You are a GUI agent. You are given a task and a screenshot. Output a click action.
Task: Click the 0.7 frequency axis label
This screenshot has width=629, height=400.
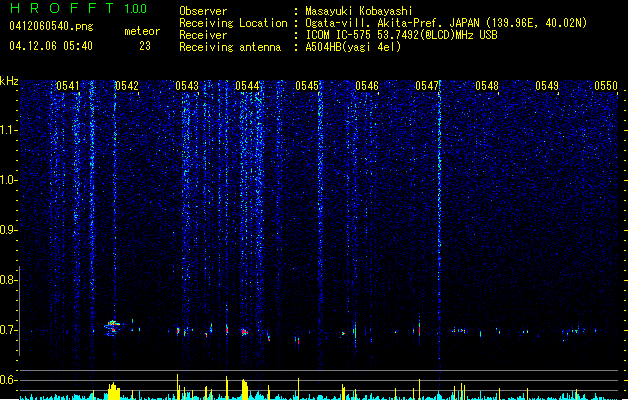9,330
